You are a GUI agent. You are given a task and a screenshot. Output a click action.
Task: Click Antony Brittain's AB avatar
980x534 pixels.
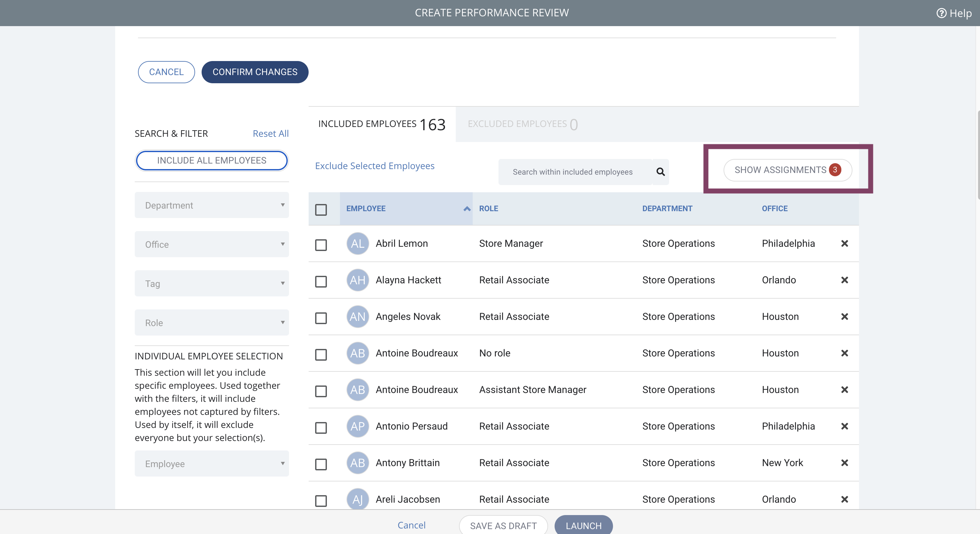pyautogui.click(x=358, y=463)
